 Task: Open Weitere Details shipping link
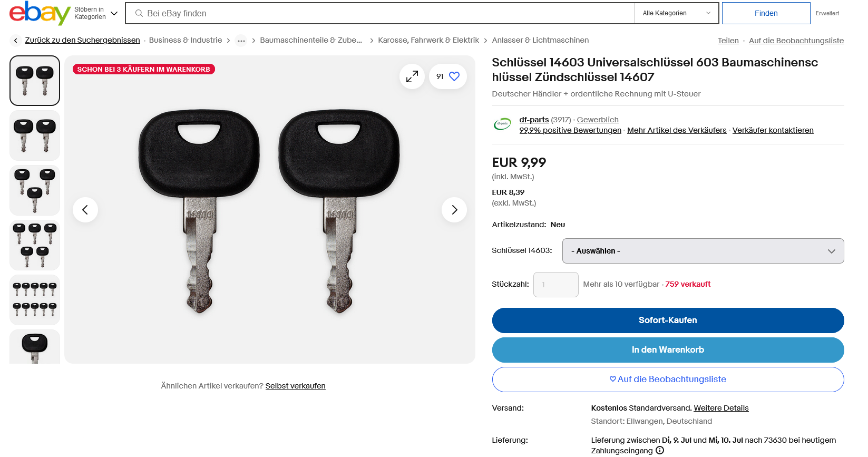click(x=721, y=408)
